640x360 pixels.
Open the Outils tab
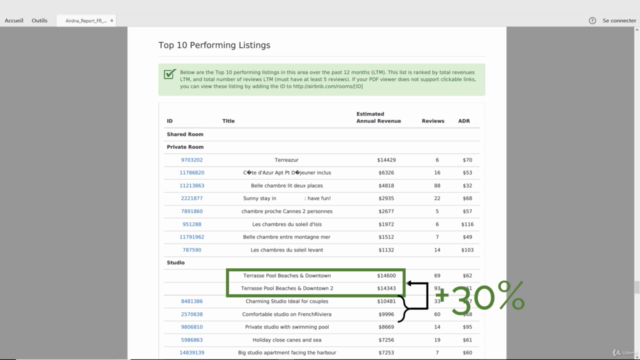coord(40,20)
